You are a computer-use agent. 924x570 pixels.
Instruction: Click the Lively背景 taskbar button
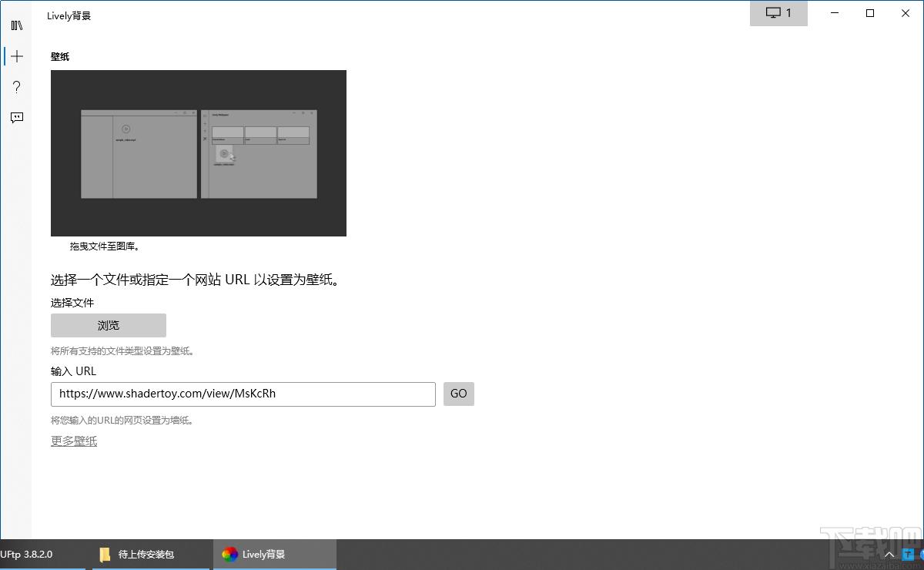tap(275, 555)
